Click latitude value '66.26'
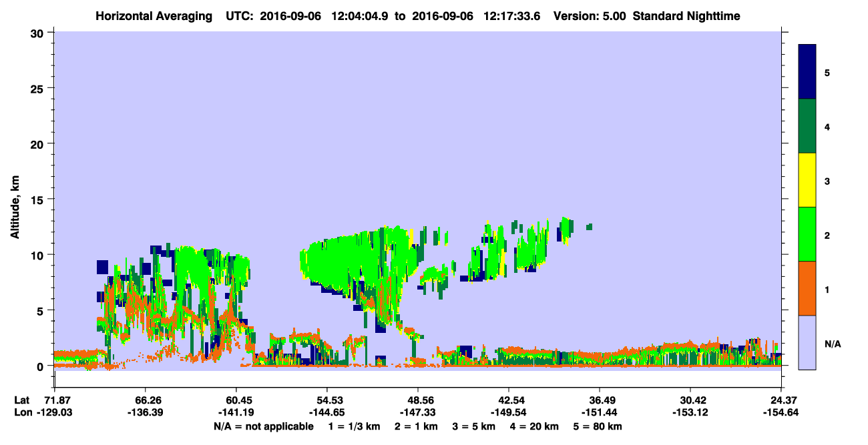Viewport: 868px width, 445px height. (145, 400)
